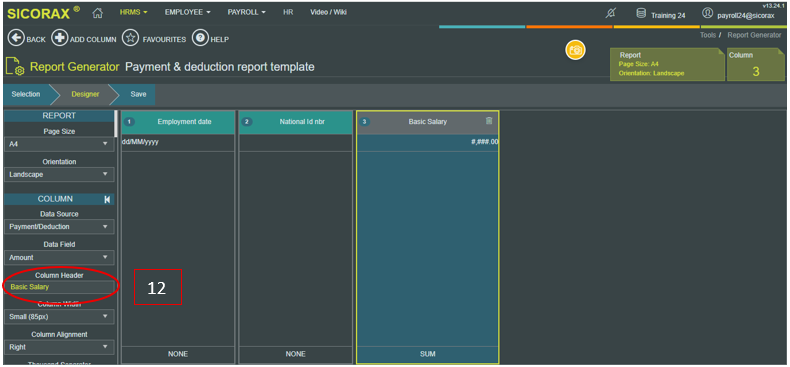The height and width of the screenshot is (367, 790).
Task: Click the Report page size summary card
Action: coord(667,65)
